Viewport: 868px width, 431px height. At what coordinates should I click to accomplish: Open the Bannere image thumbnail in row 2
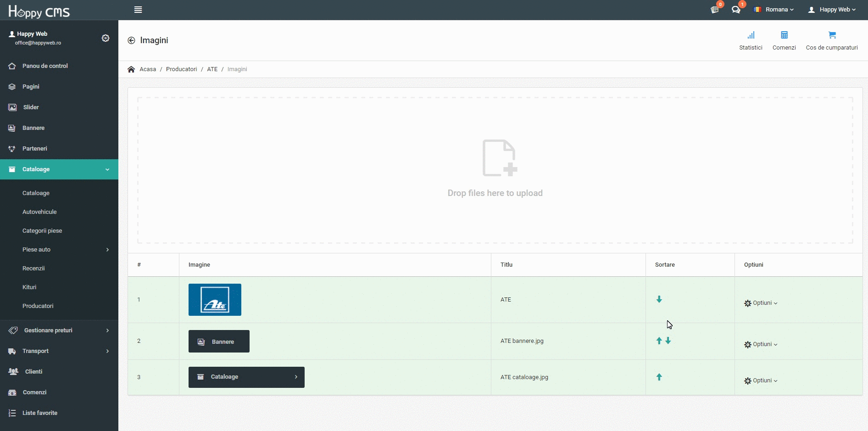point(219,341)
